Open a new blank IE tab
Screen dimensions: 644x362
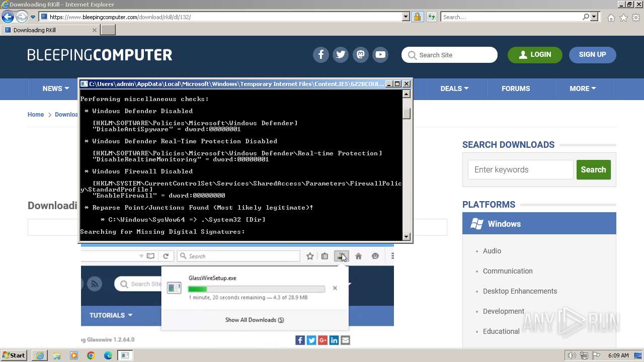coord(108,30)
